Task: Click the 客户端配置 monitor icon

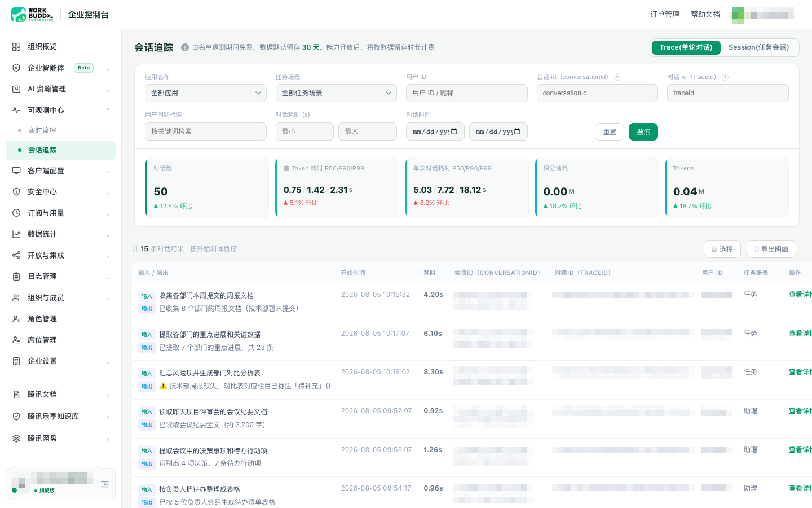Action: (x=16, y=170)
